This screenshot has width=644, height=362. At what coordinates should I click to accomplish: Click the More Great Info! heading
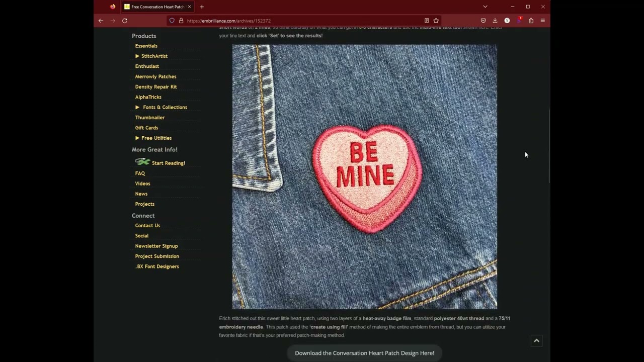pos(154,149)
